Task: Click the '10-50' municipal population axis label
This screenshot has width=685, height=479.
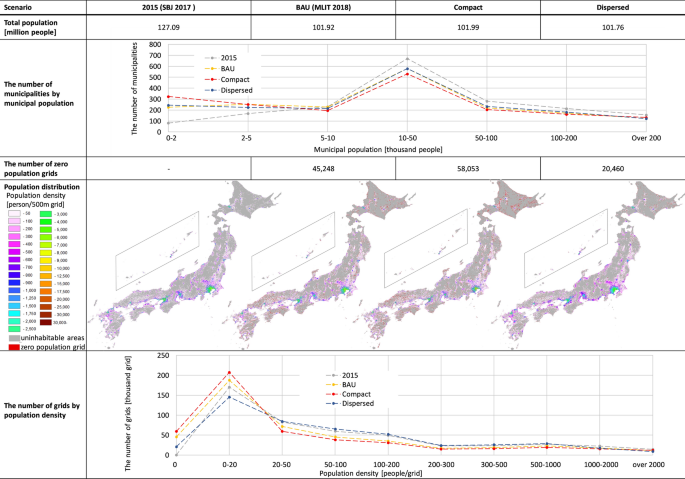Action: [408, 138]
